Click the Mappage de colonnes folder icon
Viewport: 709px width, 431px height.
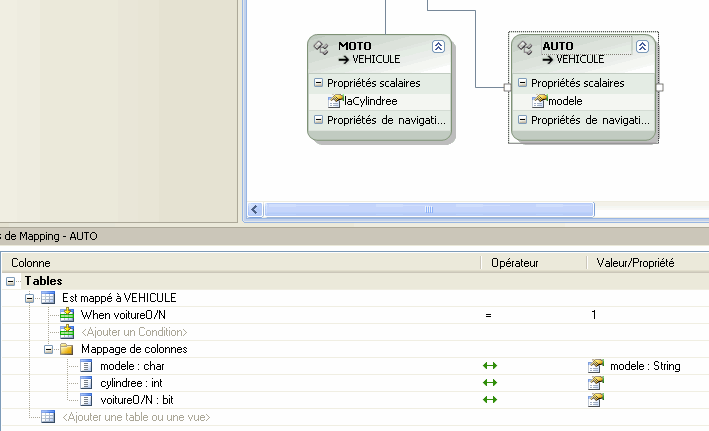(x=67, y=349)
